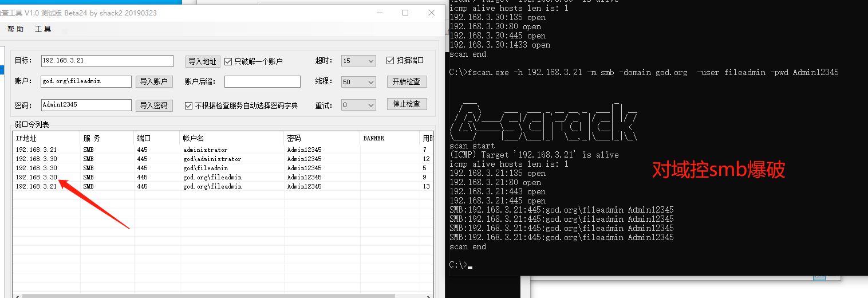Click the 账户 input with god.org\fileadmin
Screen dimensions: 868x298
point(86,81)
